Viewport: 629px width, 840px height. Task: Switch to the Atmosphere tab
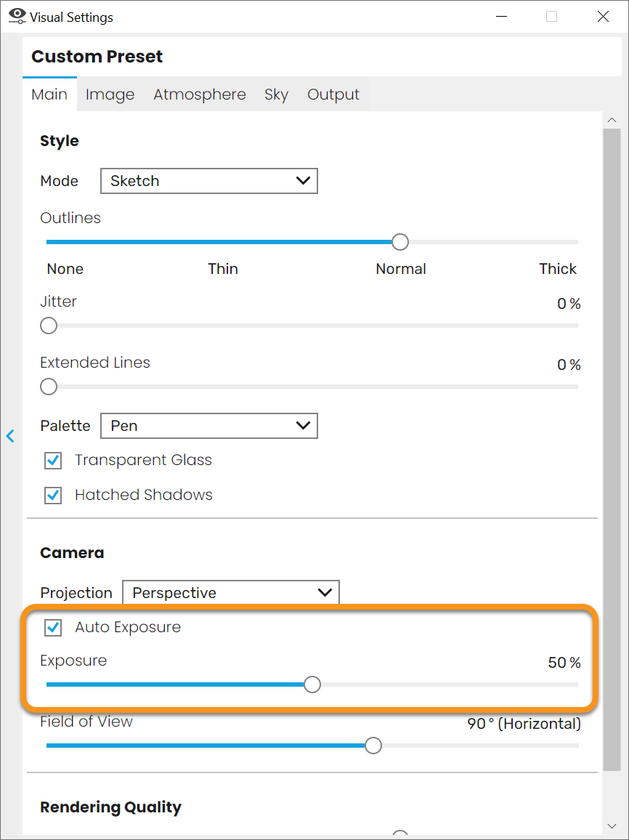tap(200, 94)
